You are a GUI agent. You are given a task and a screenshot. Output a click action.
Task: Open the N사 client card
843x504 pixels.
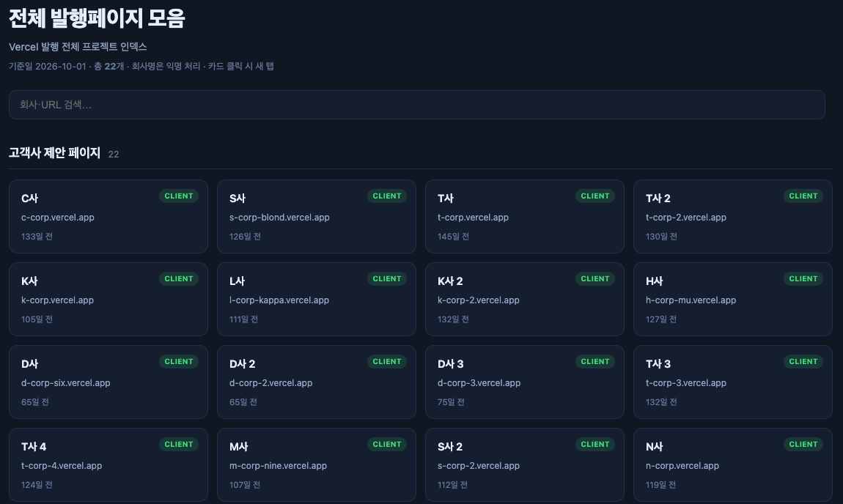click(x=733, y=464)
